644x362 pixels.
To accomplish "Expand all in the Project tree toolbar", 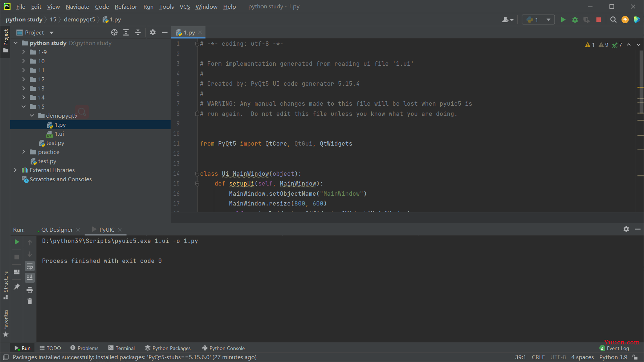I will [126, 32].
